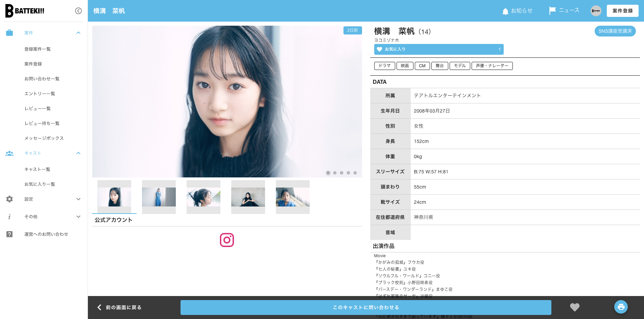The image size is (644, 319).
Task: Click ニュース text in header
Action: (569, 10)
